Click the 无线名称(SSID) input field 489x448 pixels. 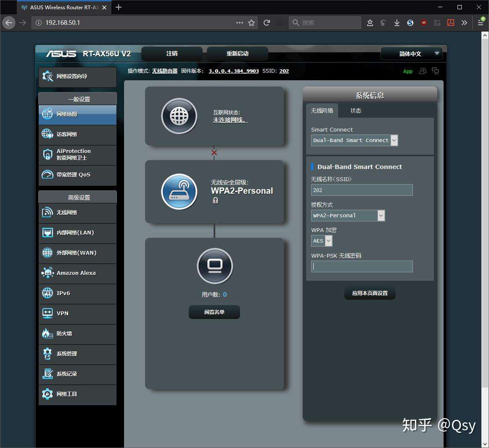(362, 190)
